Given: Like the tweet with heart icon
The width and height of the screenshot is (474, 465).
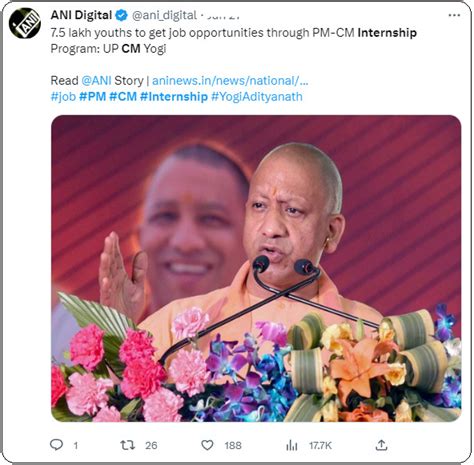Looking at the screenshot, I should click(207, 445).
